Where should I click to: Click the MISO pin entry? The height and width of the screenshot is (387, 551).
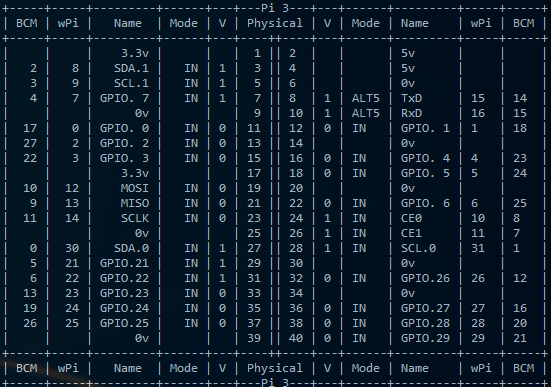[135, 203]
